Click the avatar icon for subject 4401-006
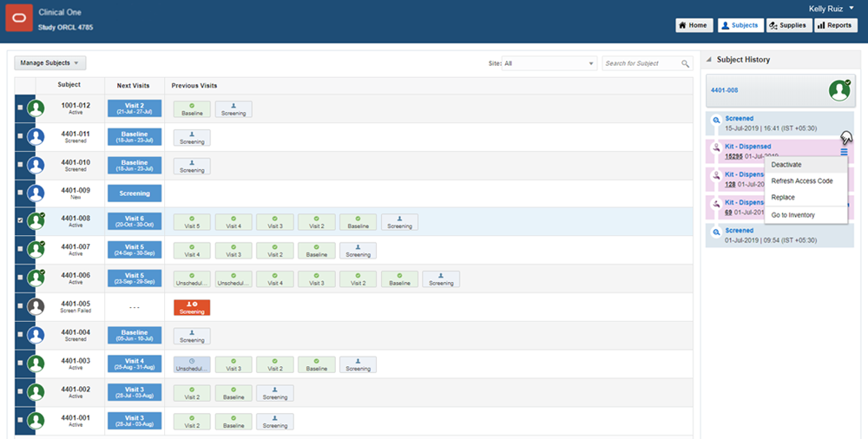This screenshot has height=439, width=868. (x=36, y=278)
